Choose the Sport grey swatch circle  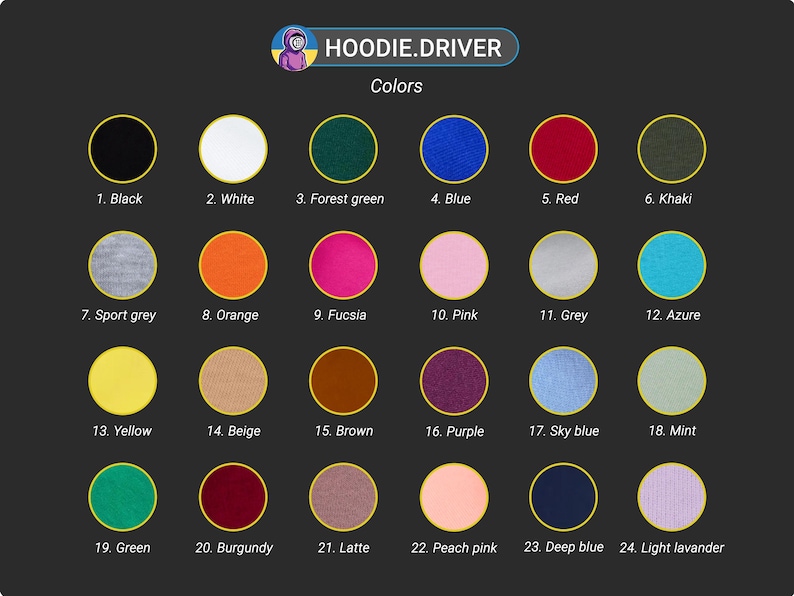pyautogui.click(x=123, y=265)
